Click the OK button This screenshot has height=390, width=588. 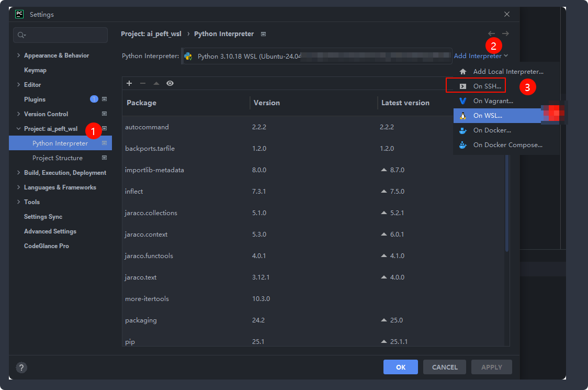401,367
